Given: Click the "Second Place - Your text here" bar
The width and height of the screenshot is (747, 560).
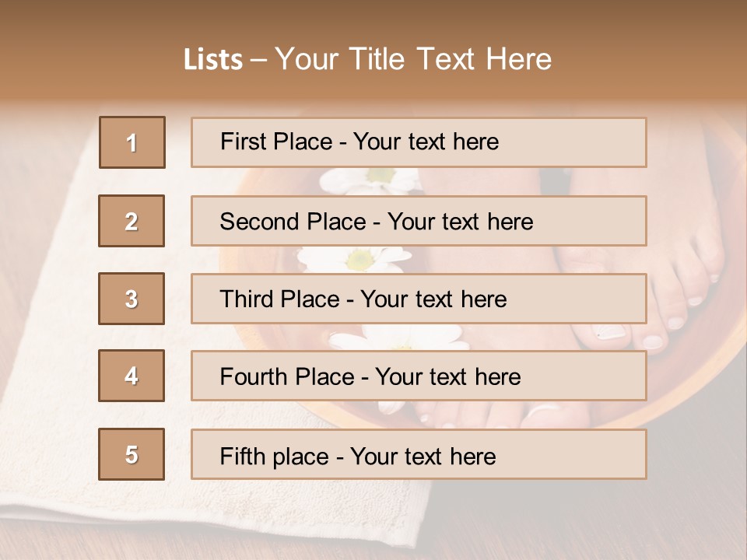Looking at the screenshot, I should [419, 221].
